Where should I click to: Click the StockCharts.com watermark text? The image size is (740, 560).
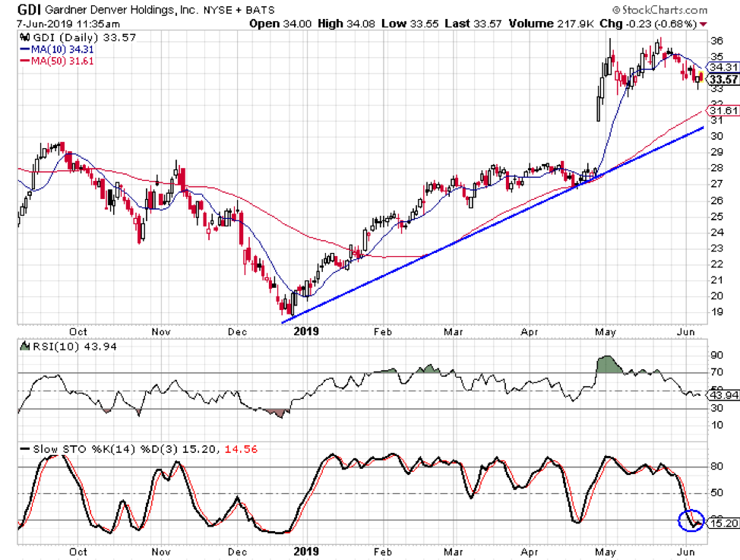660,9
